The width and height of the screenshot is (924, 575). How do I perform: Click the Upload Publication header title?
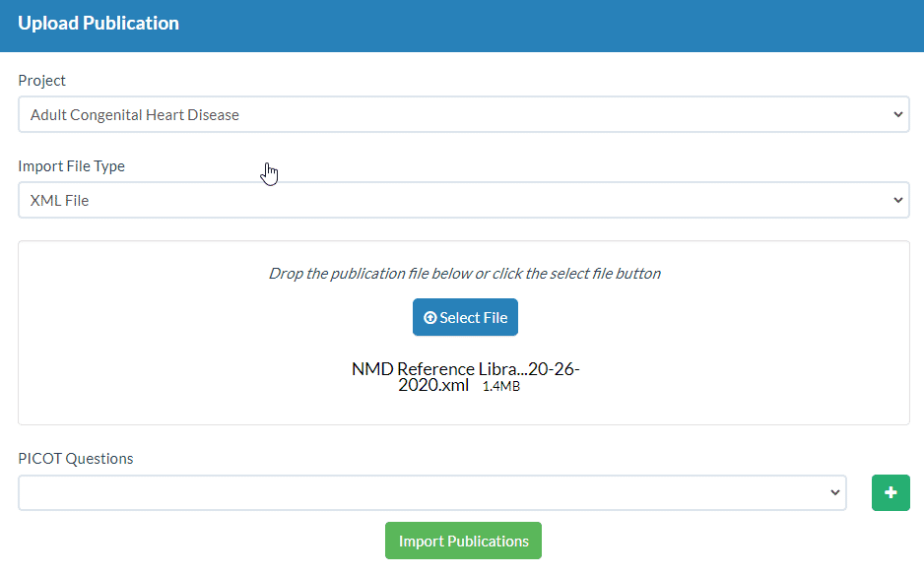click(x=99, y=24)
